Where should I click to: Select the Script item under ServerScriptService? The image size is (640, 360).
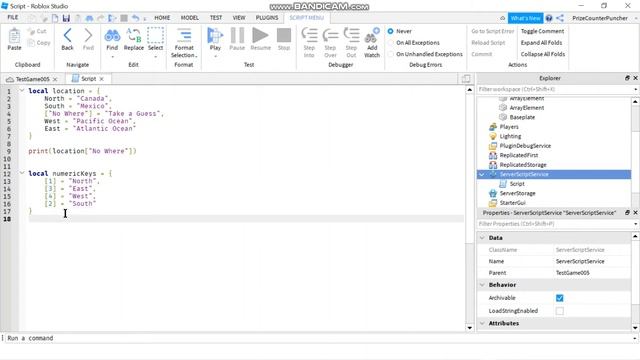point(517,184)
